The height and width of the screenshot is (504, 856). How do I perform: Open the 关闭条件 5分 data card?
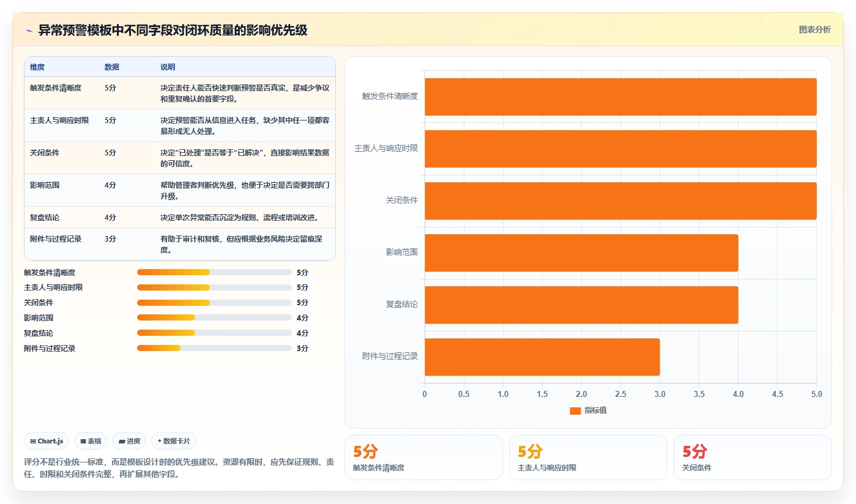753,458
